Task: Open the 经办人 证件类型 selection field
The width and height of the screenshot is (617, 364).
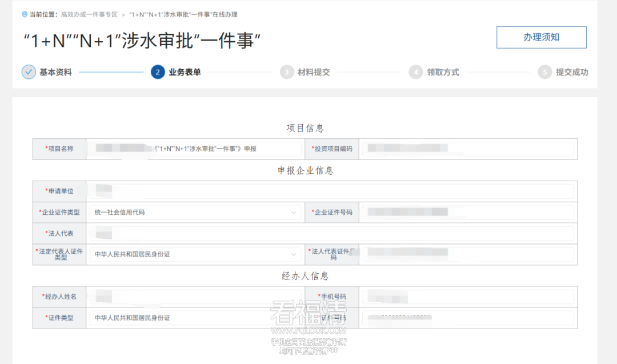Action: [195, 318]
